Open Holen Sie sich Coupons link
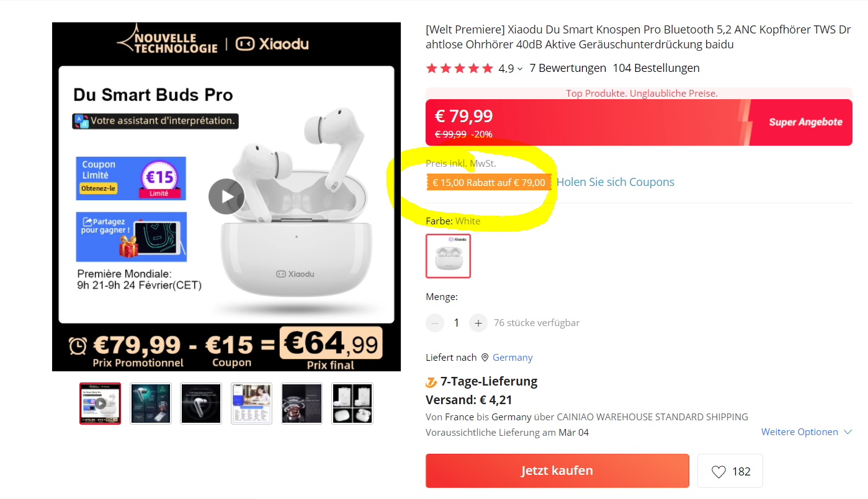 coord(615,182)
